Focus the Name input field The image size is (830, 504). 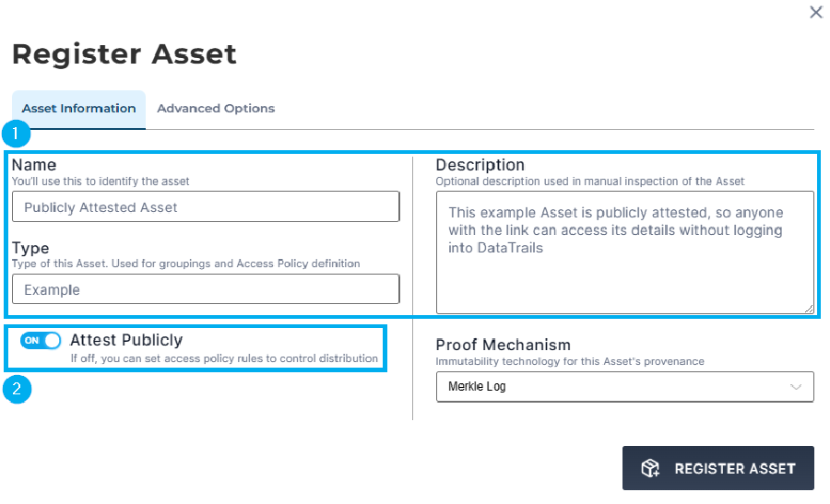206,206
